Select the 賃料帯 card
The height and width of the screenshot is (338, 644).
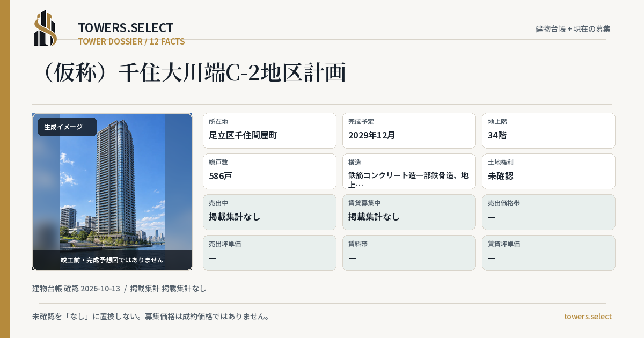(409, 253)
